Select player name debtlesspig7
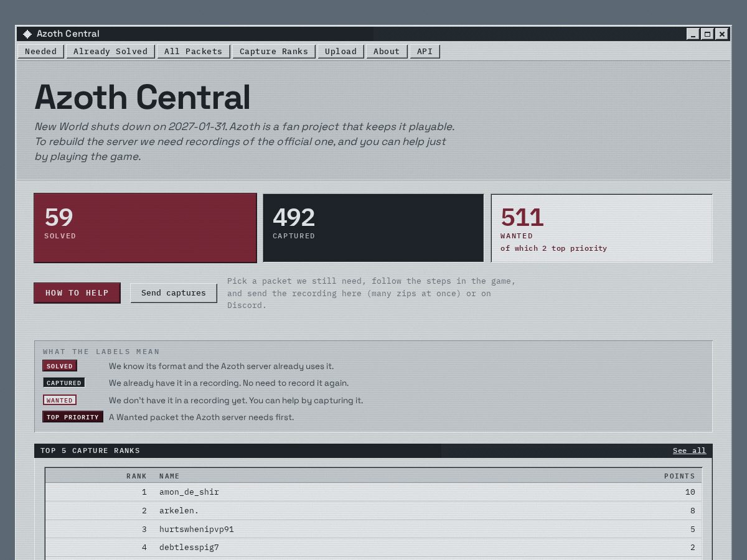The width and height of the screenshot is (747, 560). tap(189, 548)
